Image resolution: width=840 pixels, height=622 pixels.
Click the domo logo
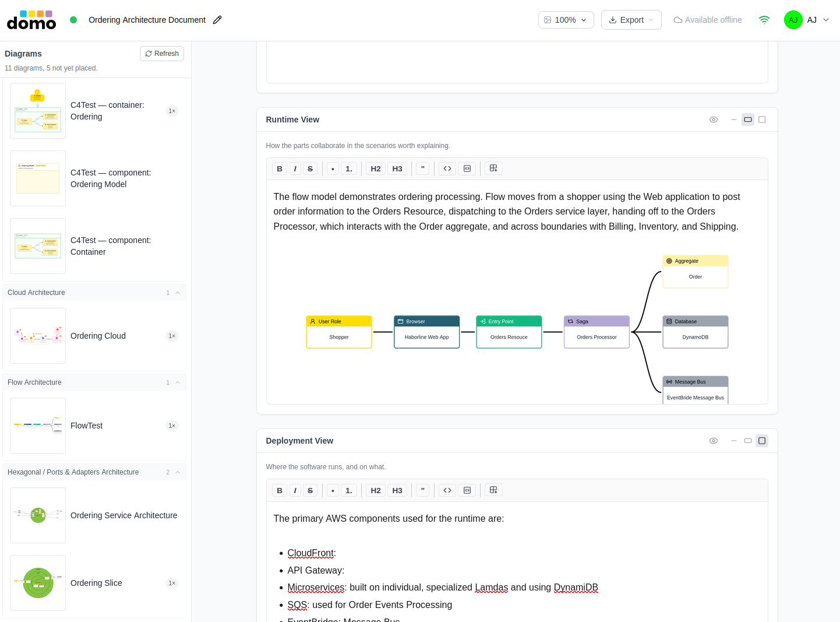coord(31,20)
